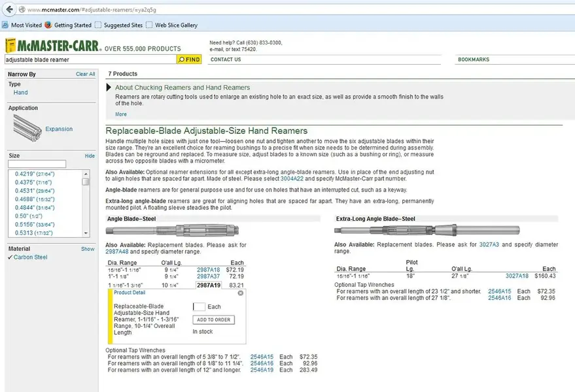Screen dimensions: 575x392
Task: Click the 7 Products count text
Action: click(x=123, y=74)
